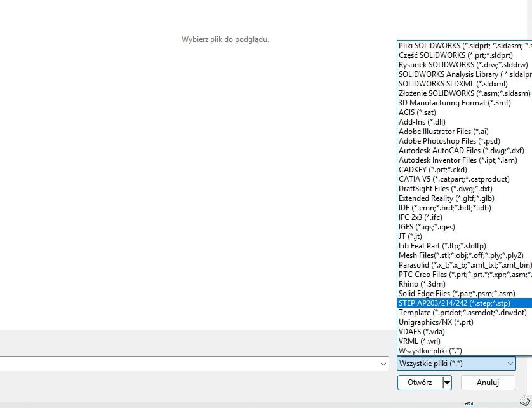Screen dimensions: 532x408
Task: Select 'Autodesk Inventor Files (*.ipt;*.iam)' entry
Action: click(x=465, y=160)
